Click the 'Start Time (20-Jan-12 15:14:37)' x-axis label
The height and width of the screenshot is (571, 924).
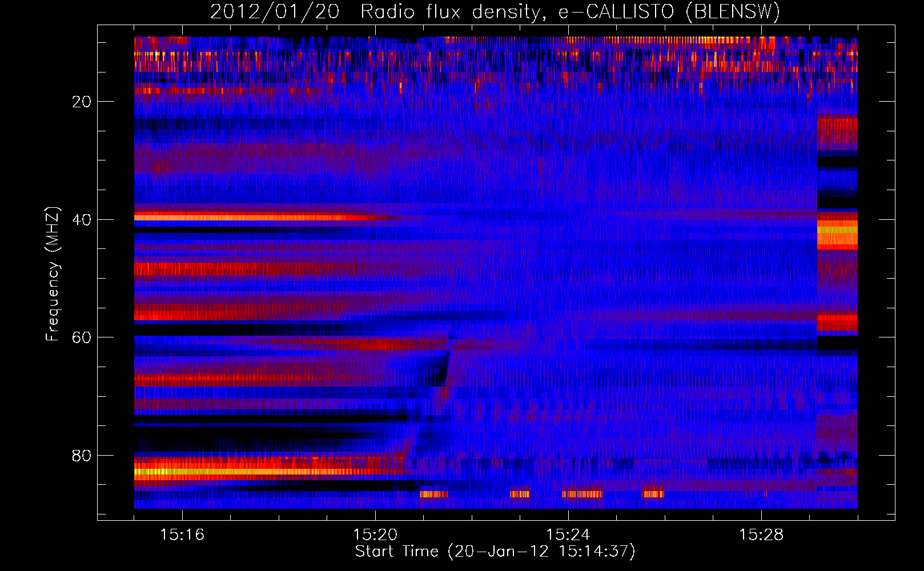[x=495, y=551]
